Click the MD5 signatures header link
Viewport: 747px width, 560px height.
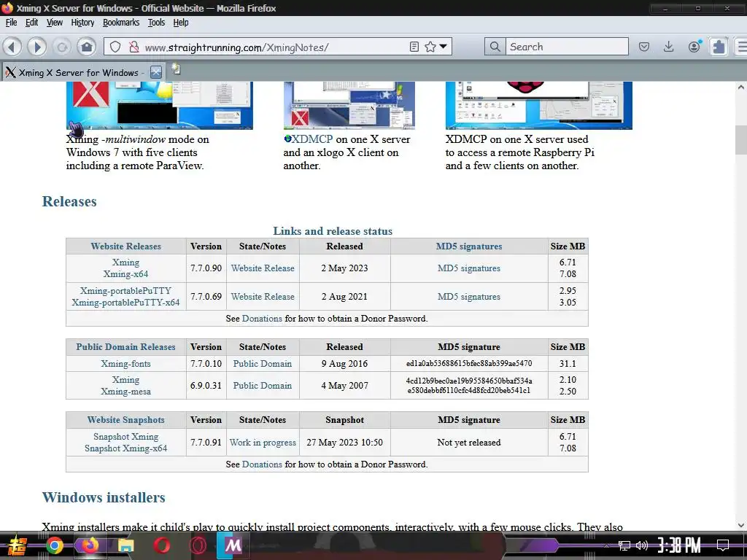(x=469, y=246)
